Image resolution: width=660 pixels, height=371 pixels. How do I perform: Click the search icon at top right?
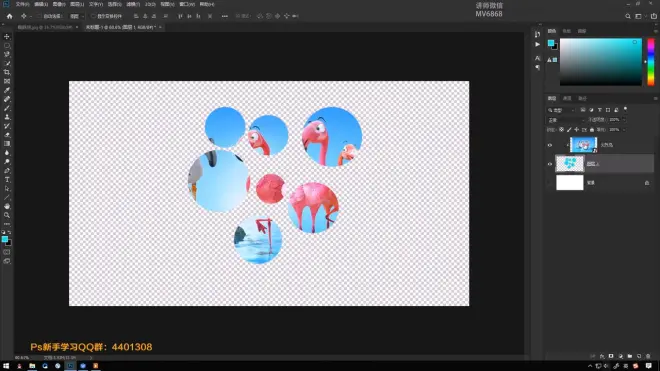[x=628, y=16]
